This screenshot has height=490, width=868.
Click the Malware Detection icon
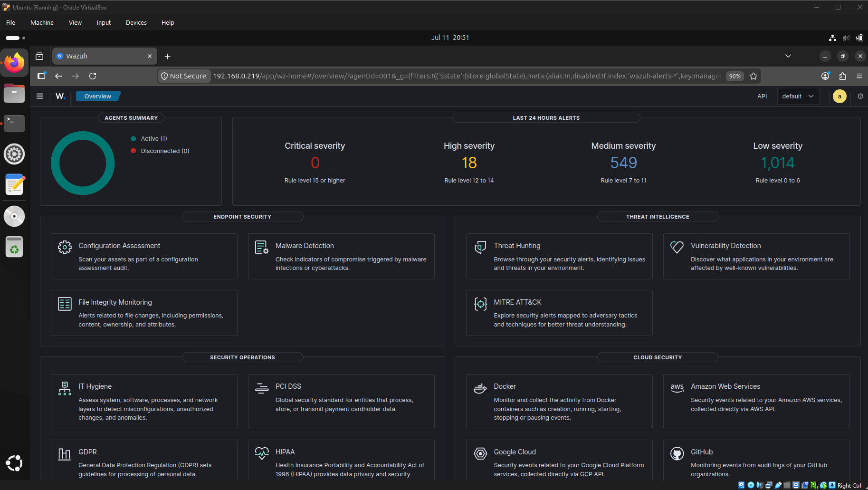click(262, 247)
